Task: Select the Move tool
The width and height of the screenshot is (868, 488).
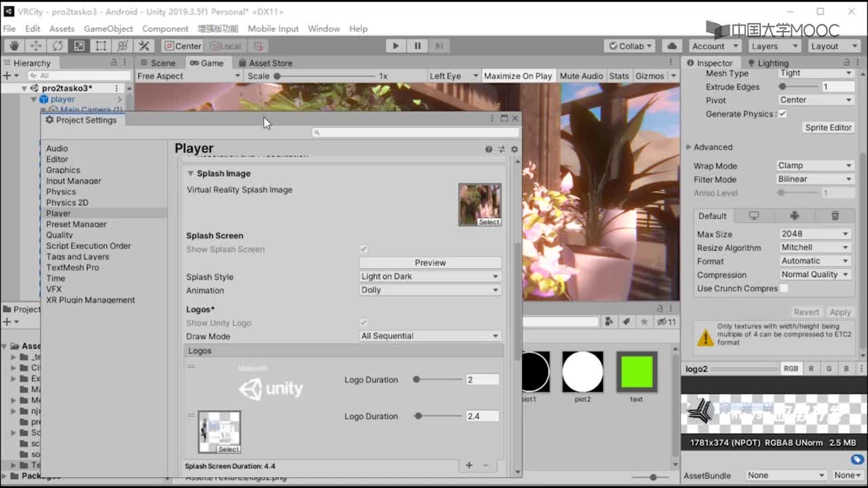Action: coord(36,45)
